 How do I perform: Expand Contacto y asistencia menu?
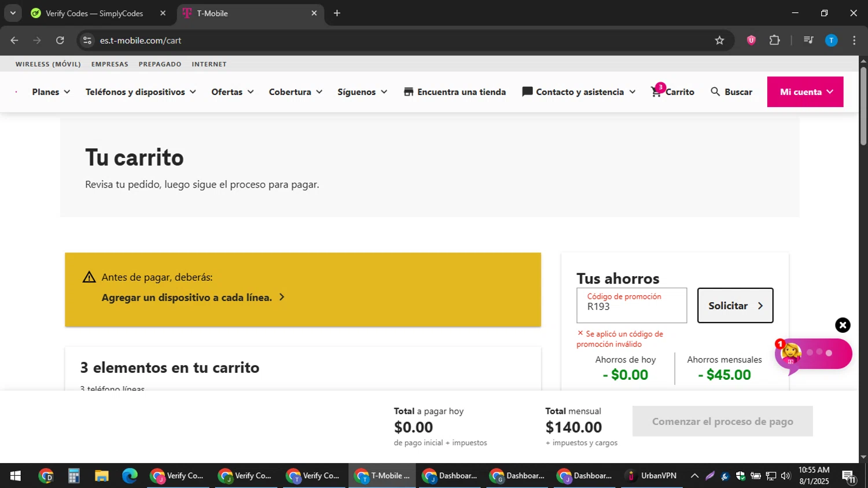pos(586,91)
